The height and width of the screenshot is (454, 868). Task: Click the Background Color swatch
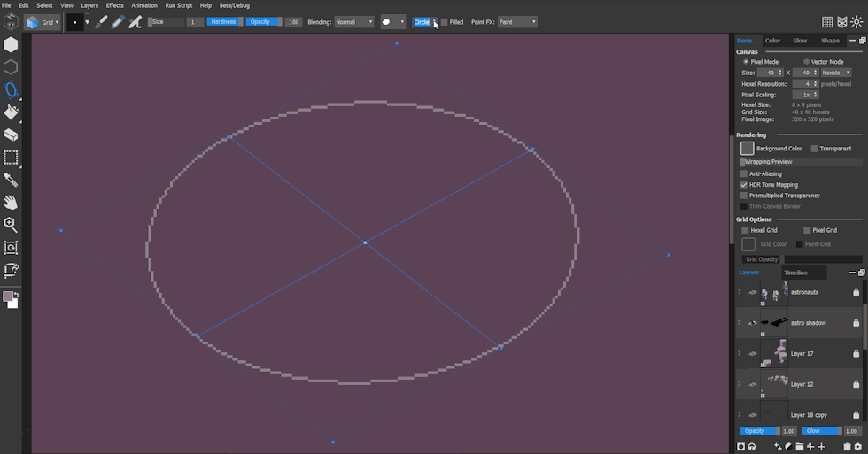(x=748, y=149)
